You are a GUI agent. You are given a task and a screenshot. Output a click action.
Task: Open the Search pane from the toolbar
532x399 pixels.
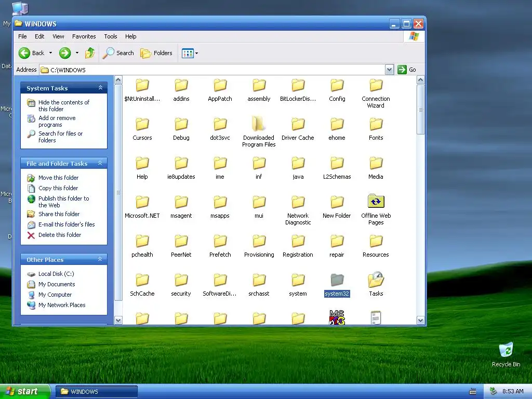pos(118,53)
